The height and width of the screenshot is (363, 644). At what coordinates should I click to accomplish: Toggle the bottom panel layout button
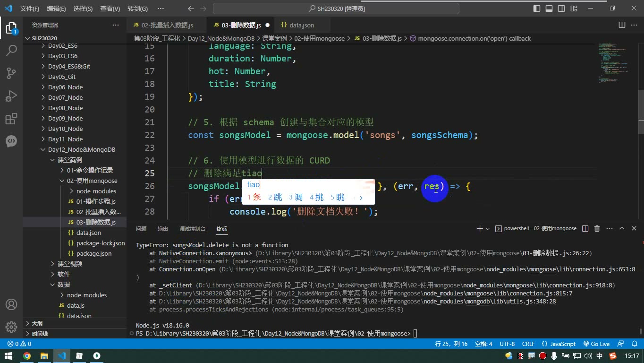tap(549, 9)
